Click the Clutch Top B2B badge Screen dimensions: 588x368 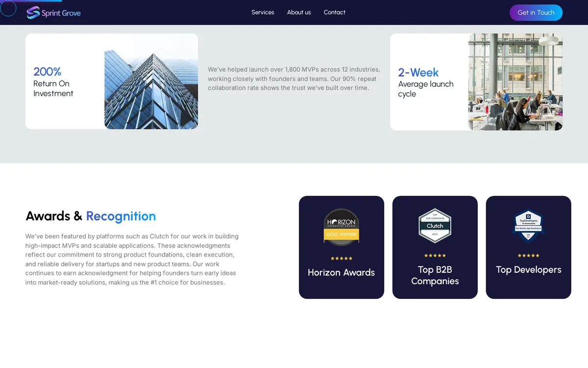tap(435, 226)
